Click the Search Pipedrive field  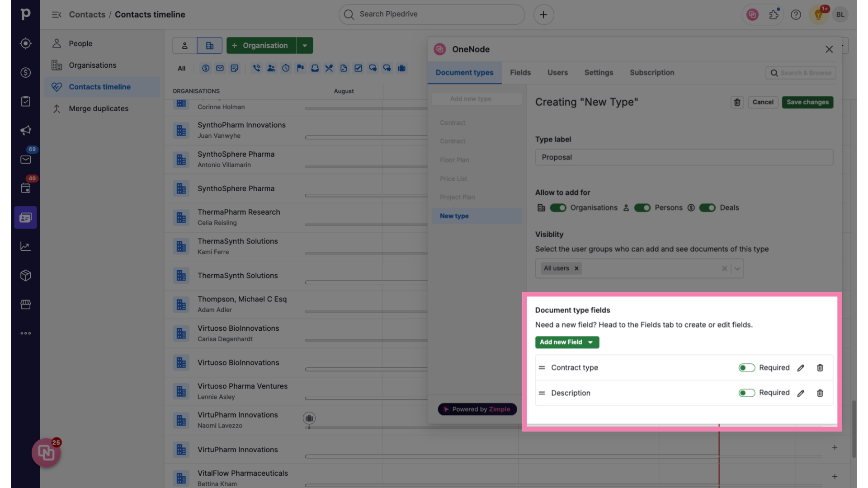[x=432, y=14]
